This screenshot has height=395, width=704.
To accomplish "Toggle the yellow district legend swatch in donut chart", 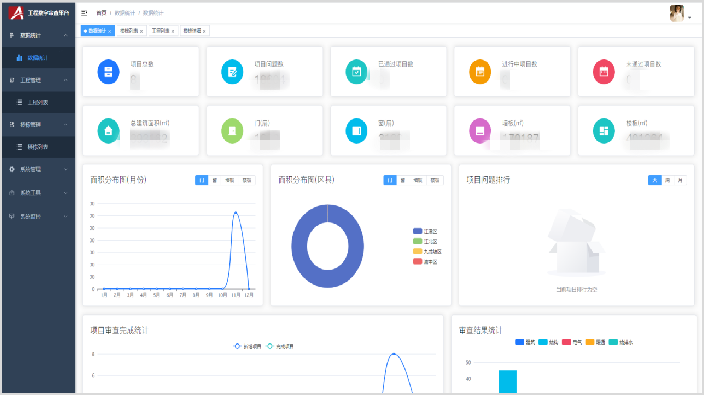I will 418,251.
